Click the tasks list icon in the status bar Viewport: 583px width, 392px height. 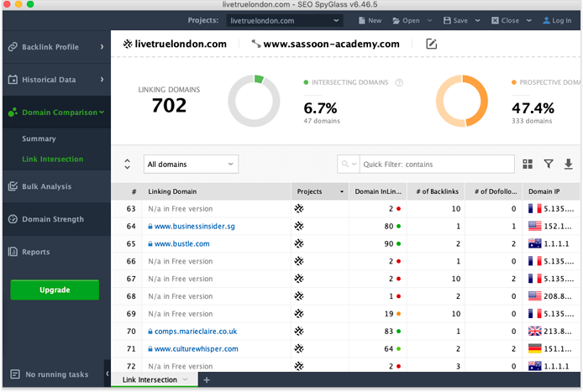15,374
